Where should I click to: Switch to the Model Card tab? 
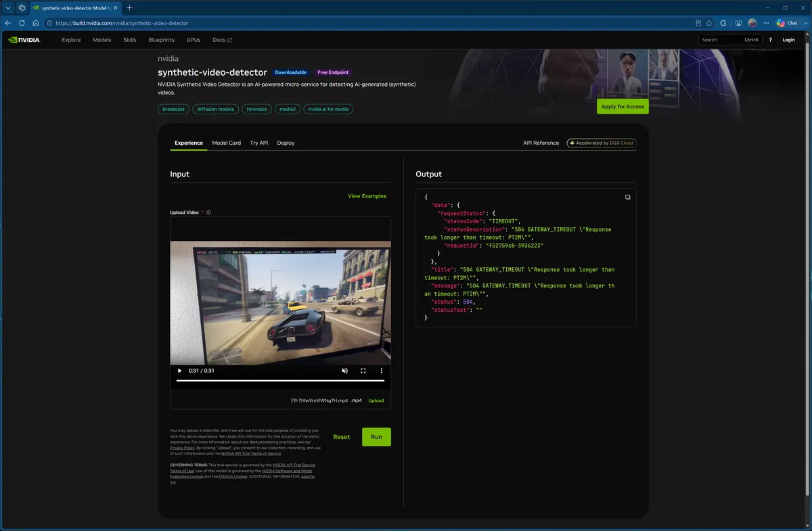click(x=226, y=143)
